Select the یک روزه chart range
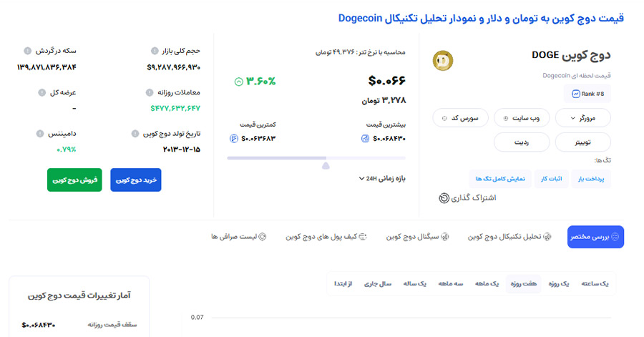 pos(559,283)
